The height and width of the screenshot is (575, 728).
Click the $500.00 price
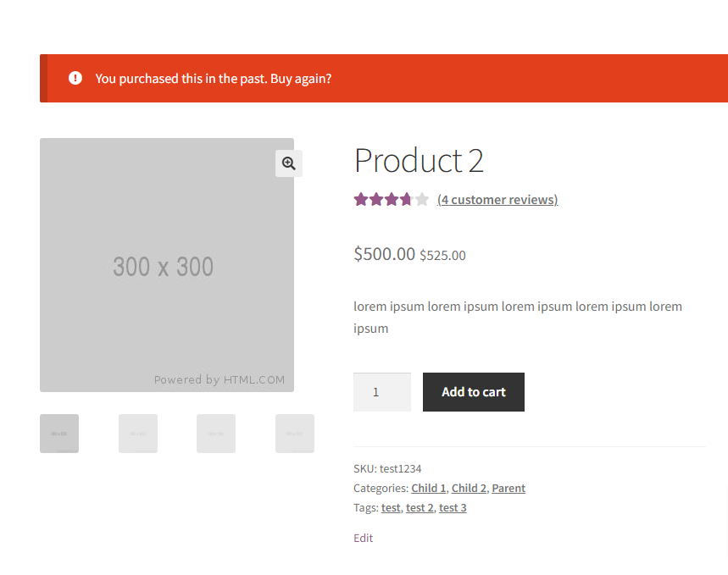click(385, 254)
